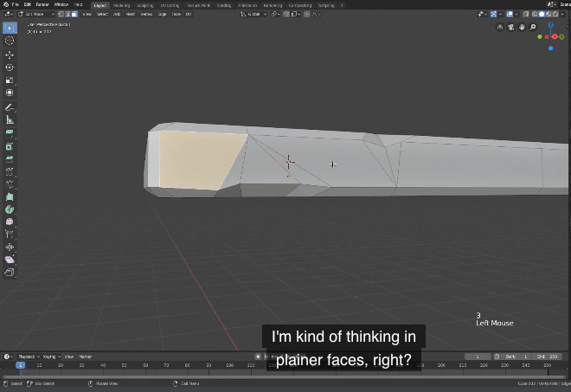Select the Knife tool
Screen dimensions: 571x392
[x=10, y=184]
